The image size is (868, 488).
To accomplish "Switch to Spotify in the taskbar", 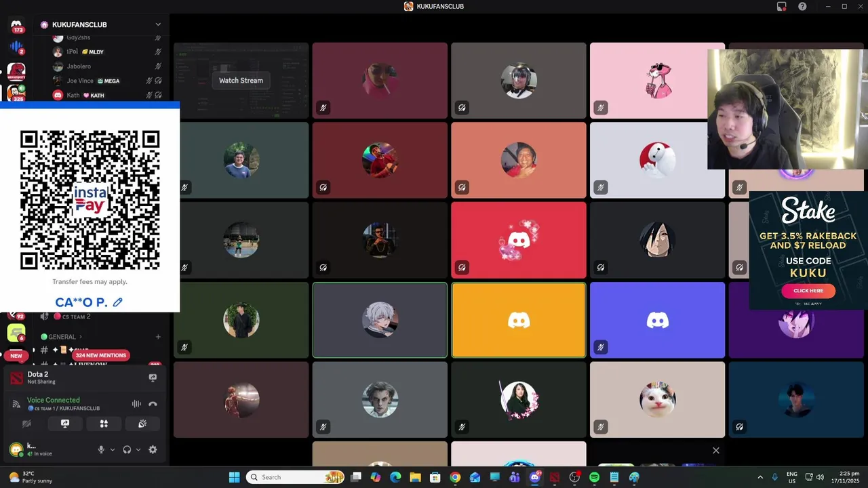I will pos(594,477).
